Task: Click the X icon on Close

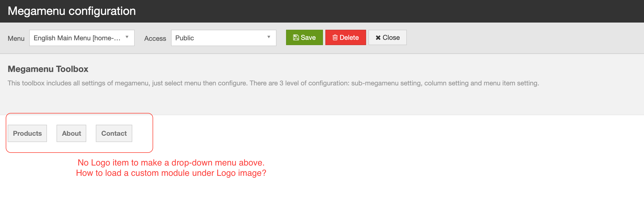Action: [378, 38]
